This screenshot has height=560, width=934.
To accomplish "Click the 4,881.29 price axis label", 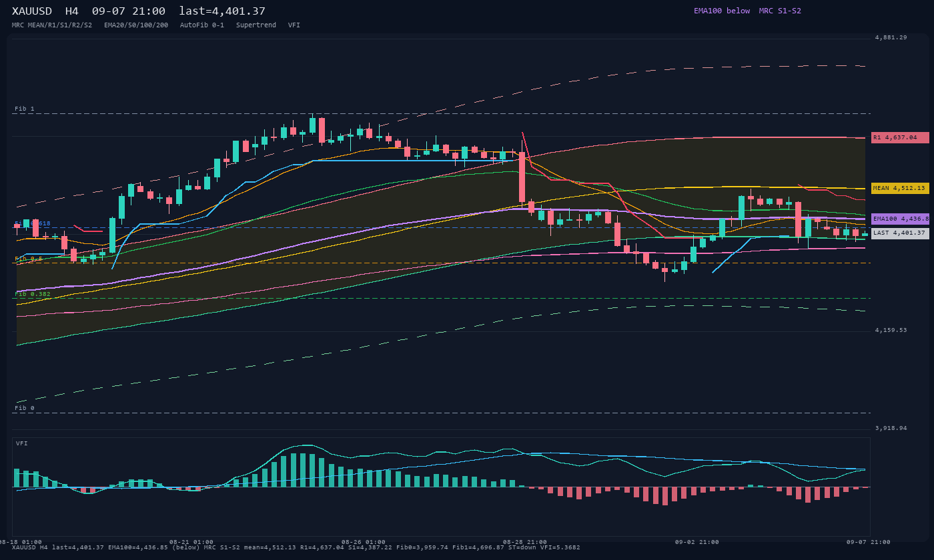I will coord(891,37).
